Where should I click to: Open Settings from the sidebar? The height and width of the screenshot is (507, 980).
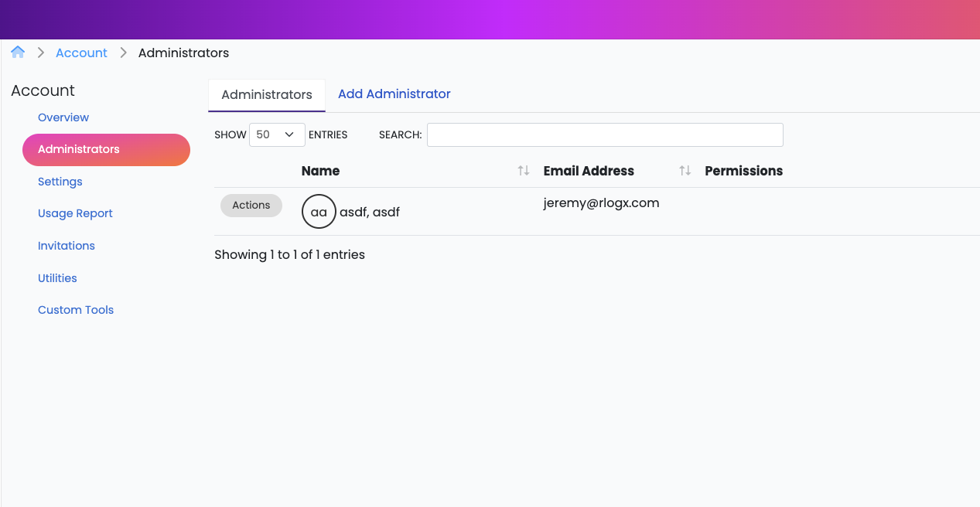pos(60,182)
